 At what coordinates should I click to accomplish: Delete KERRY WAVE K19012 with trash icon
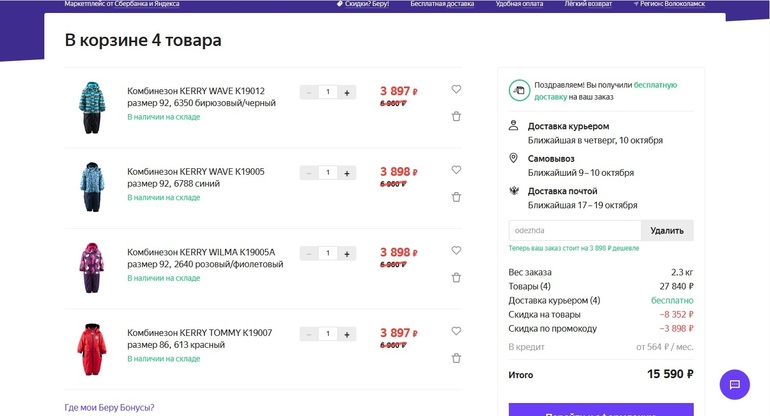coord(456,116)
